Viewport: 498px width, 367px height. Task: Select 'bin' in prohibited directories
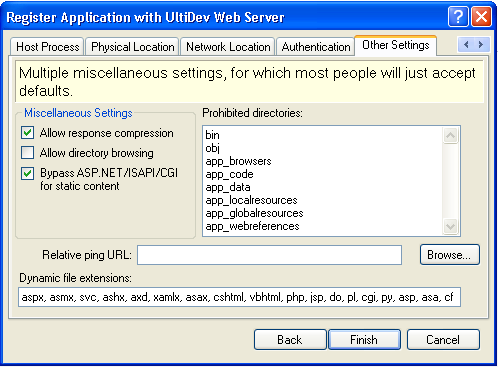tap(212, 135)
